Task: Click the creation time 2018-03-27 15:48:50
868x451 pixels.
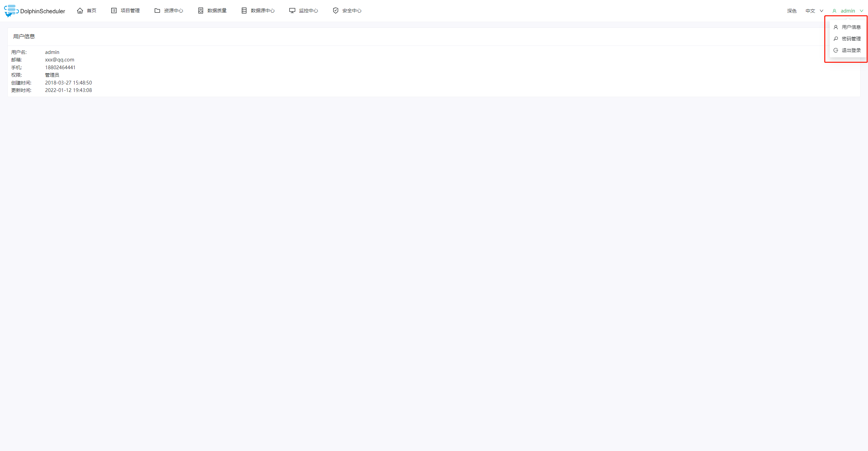Action: tap(68, 82)
